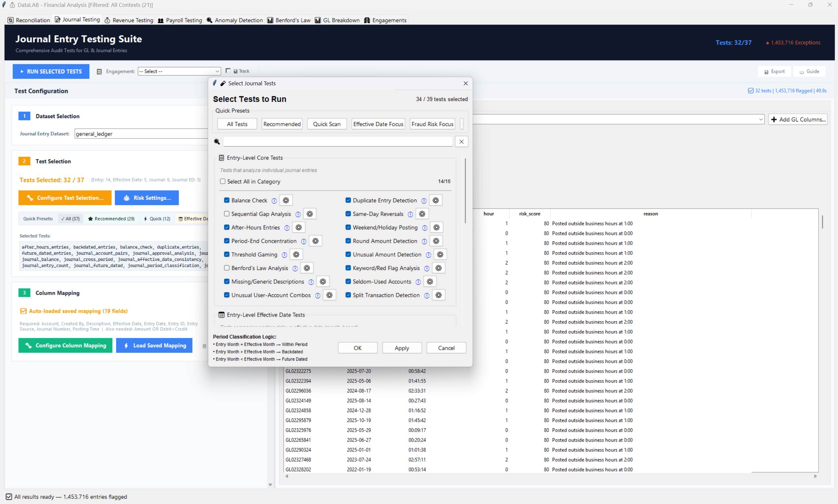Viewport: 838px width, 504px height.
Task: Open the Guide from the top right
Action: coord(810,71)
